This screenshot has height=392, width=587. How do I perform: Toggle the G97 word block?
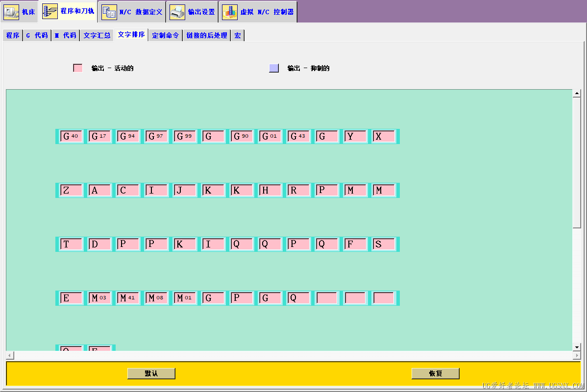click(x=156, y=136)
